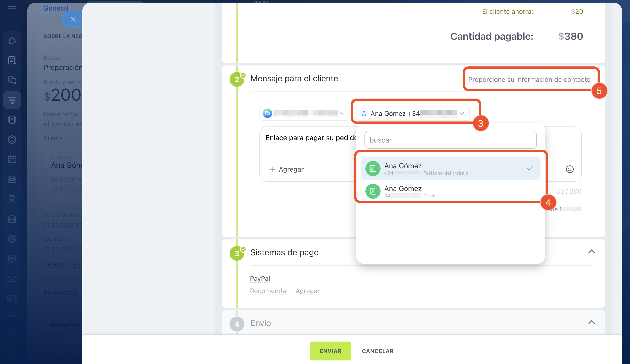Image resolution: width=630 pixels, height=364 pixels.
Task: Close the slider with X button
Action: (x=73, y=19)
